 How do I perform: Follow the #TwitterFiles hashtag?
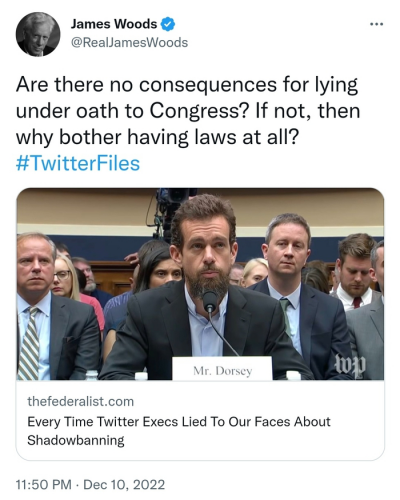pos(78,164)
